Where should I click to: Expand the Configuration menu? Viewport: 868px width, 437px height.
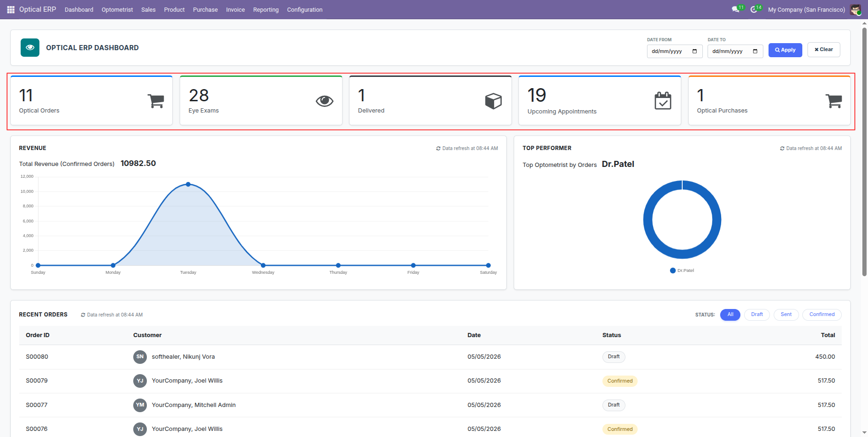[x=305, y=9]
